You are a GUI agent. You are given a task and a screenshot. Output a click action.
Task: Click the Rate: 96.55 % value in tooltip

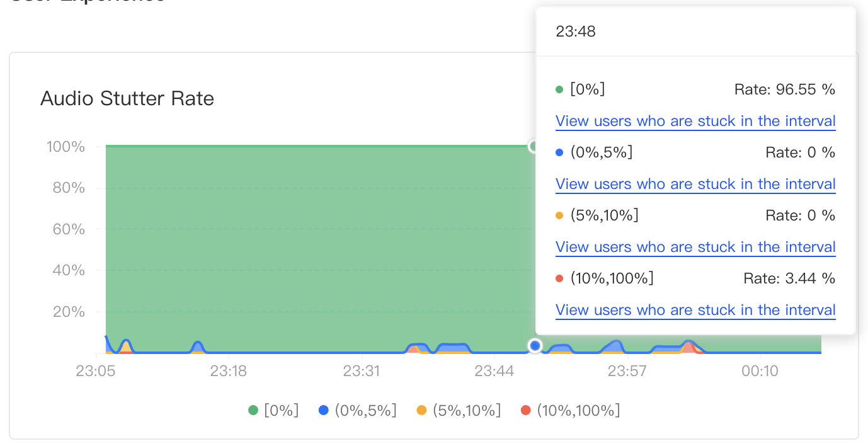784,89
